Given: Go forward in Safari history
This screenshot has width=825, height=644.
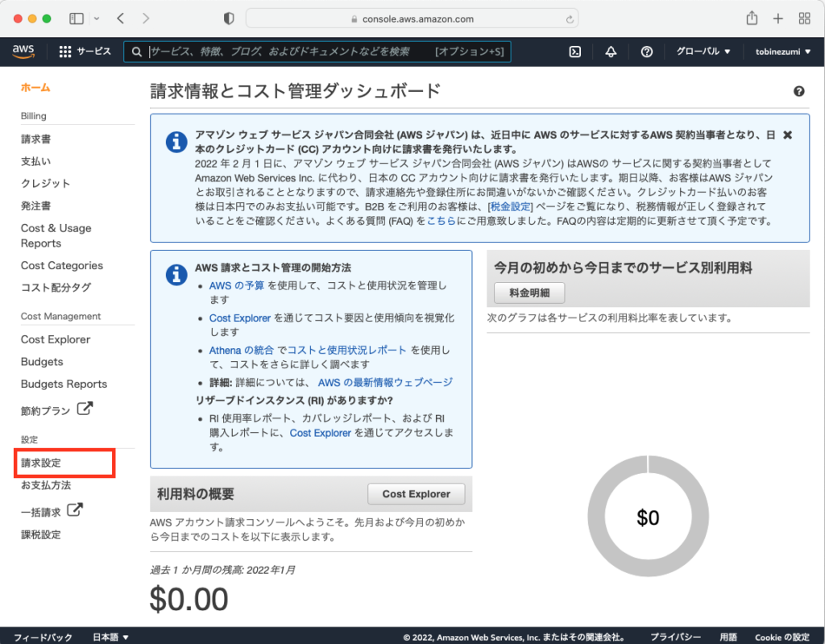Looking at the screenshot, I should 146,19.
